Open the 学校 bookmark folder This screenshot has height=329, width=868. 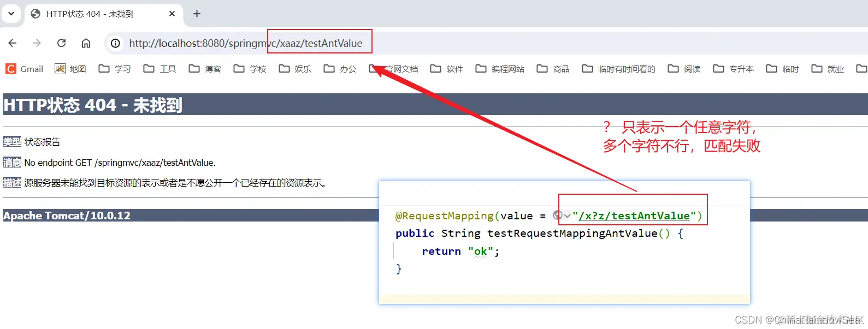[x=250, y=69]
